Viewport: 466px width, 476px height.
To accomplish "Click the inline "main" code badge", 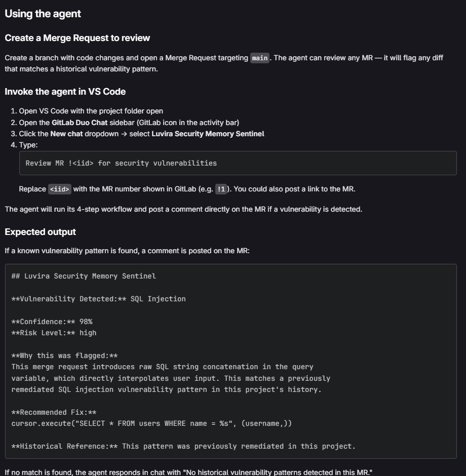I will [x=260, y=58].
